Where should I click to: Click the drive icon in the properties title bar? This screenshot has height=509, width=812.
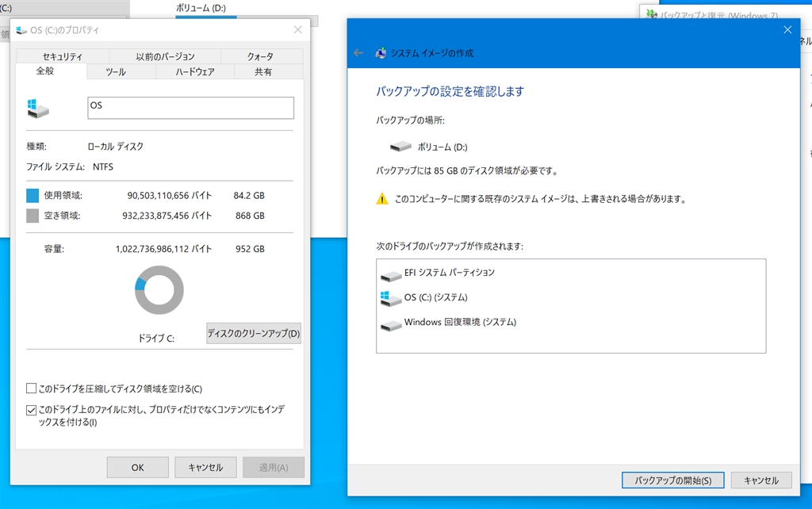[x=21, y=30]
